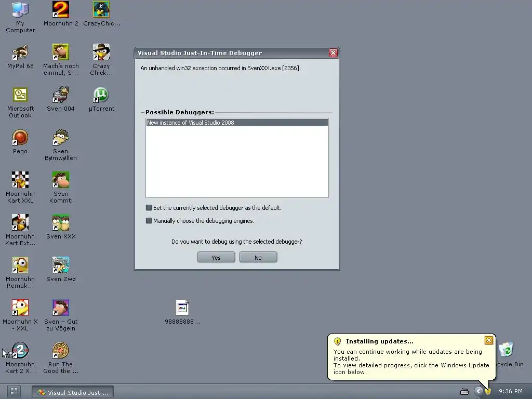
Task: Select the Sven Bømwøllen shortcut
Action: (x=61, y=145)
